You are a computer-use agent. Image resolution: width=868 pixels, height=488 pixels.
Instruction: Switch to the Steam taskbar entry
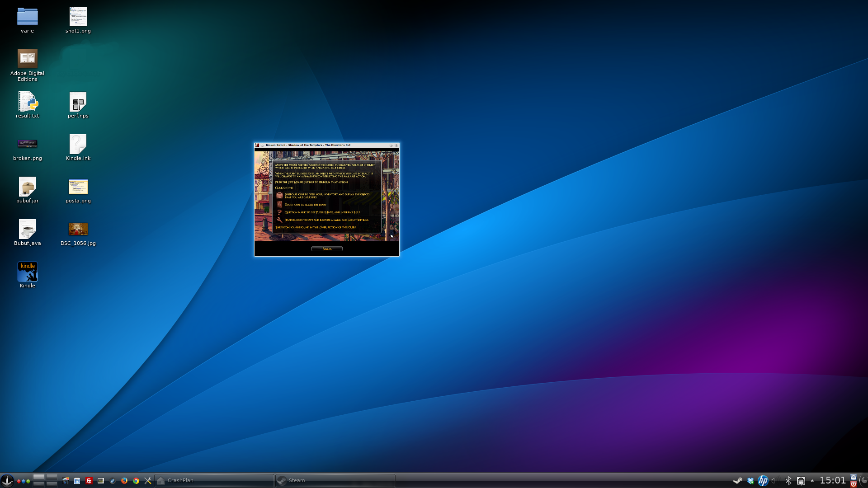point(335,480)
